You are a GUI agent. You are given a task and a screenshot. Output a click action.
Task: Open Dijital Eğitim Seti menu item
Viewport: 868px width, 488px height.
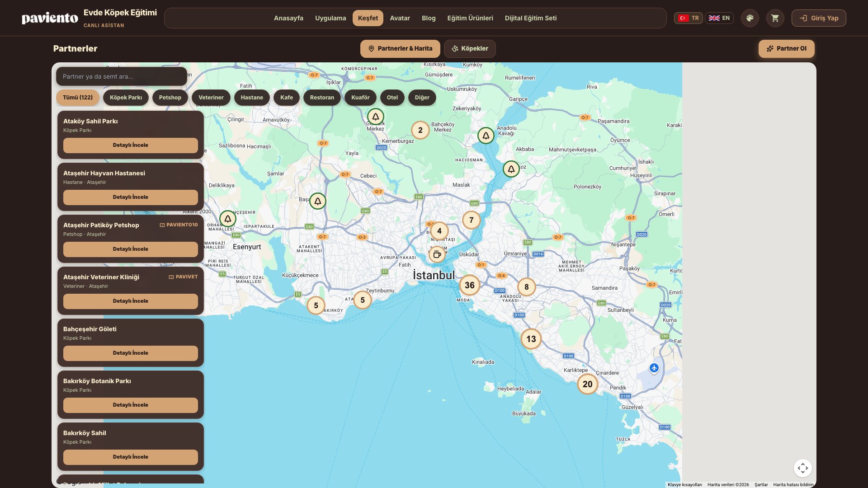point(531,18)
